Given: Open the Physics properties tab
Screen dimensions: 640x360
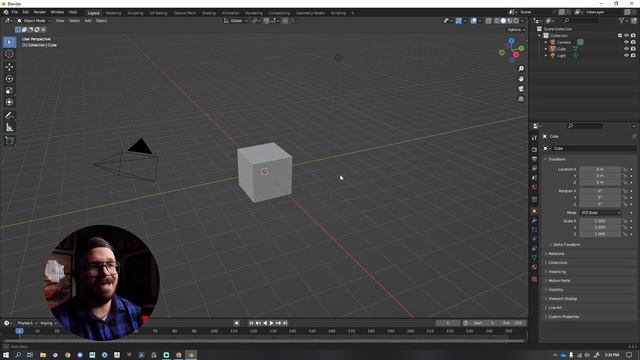Looking at the screenshot, I should pos(534,239).
